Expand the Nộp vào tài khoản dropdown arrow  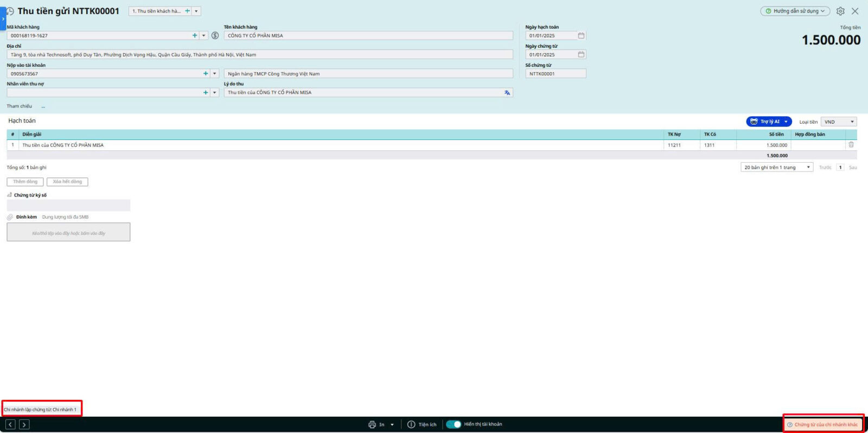coord(215,74)
